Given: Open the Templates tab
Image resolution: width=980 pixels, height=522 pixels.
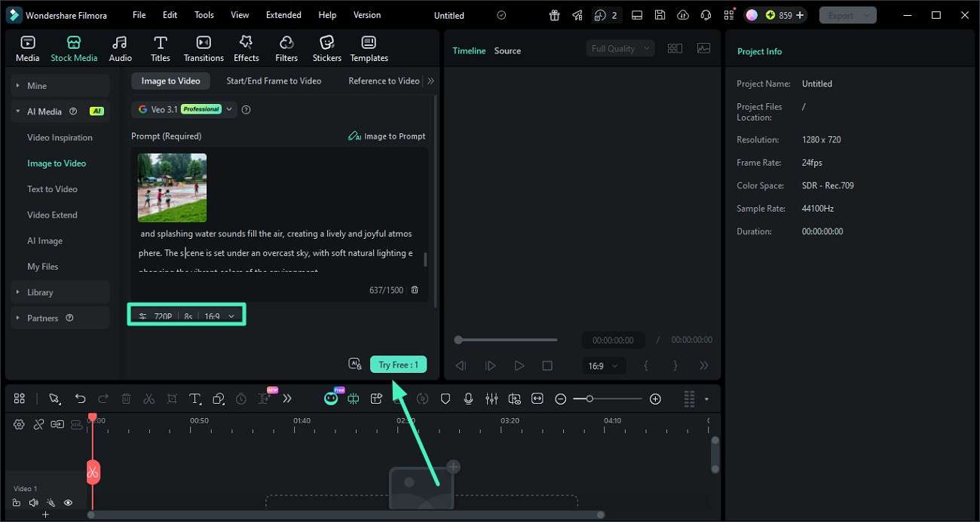Looking at the screenshot, I should (x=369, y=49).
